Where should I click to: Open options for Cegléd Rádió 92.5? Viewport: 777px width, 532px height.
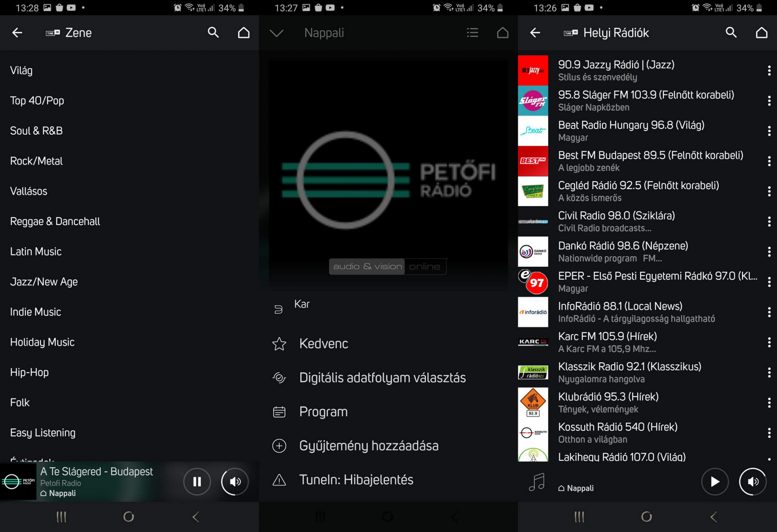tap(769, 191)
